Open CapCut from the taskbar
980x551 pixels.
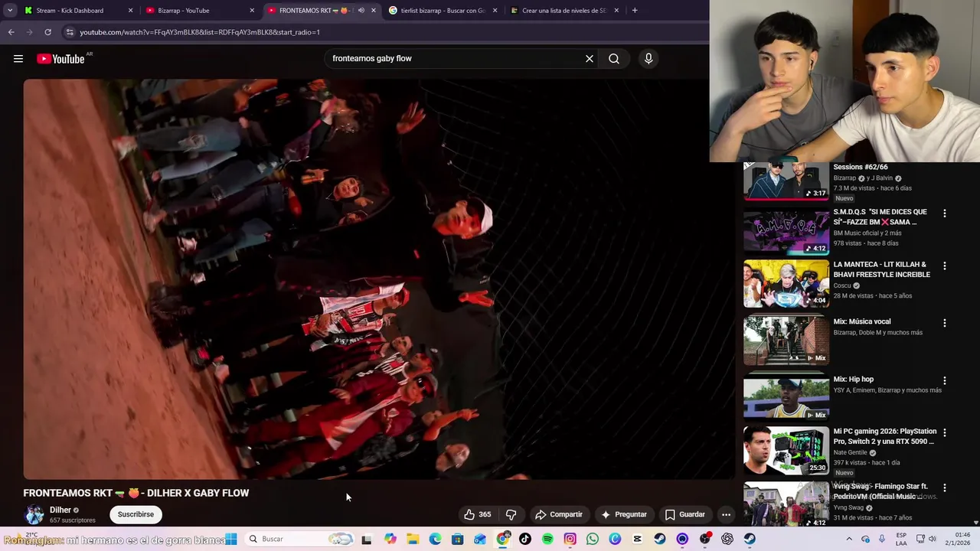638,539
